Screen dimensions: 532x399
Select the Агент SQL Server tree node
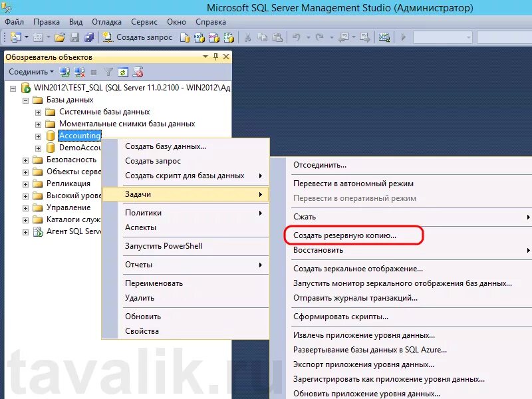74,231
